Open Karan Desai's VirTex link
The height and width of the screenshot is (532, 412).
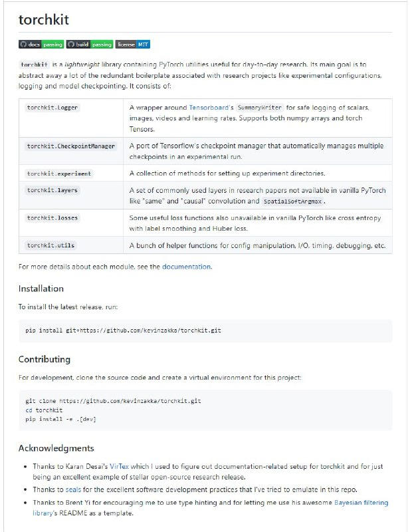[x=118, y=467]
